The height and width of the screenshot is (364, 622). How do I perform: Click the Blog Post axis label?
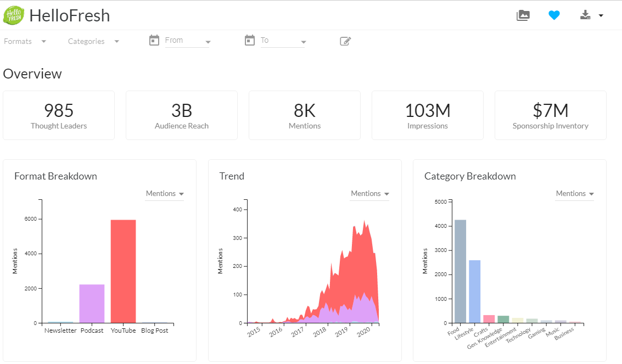pos(155,331)
